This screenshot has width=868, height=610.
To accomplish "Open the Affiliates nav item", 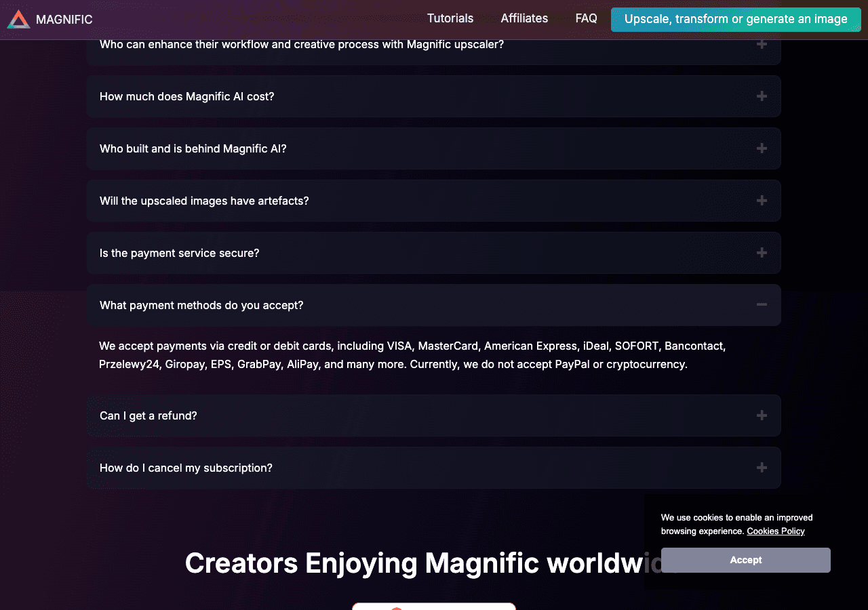I will click(x=524, y=18).
